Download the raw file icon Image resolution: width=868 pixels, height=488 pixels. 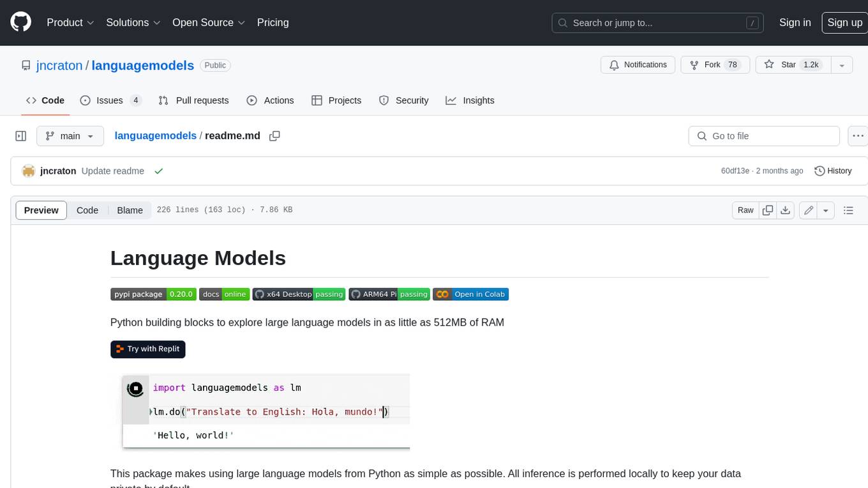786,210
